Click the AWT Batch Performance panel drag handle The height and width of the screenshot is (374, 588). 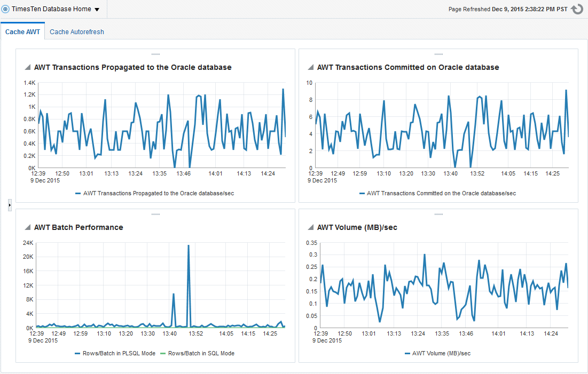tap(155, 214)
